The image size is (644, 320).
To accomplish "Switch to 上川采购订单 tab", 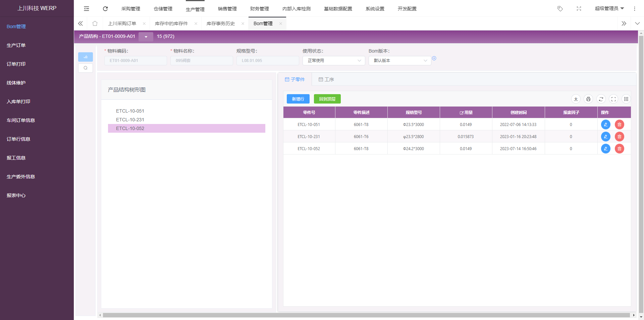I will 122,23.
